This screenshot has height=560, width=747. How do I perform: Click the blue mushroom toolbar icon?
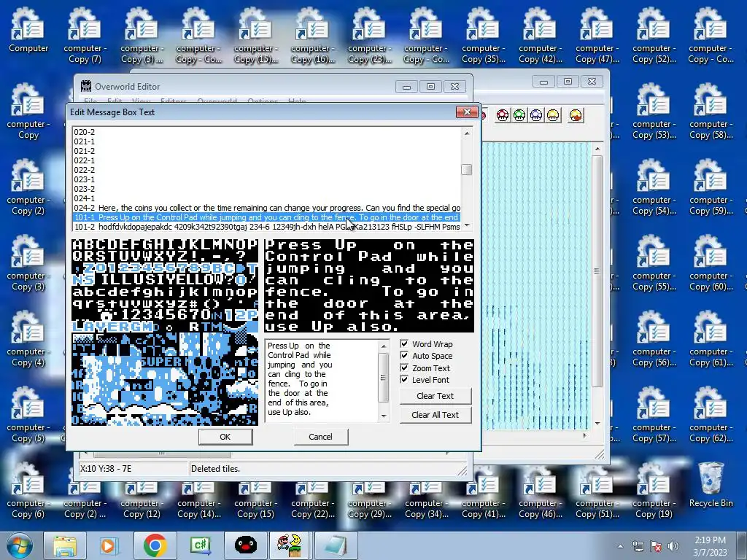tap(536, 115)
